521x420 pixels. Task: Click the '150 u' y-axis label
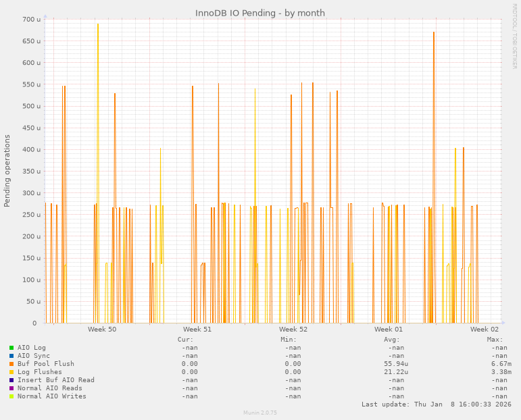click(32, 259)
